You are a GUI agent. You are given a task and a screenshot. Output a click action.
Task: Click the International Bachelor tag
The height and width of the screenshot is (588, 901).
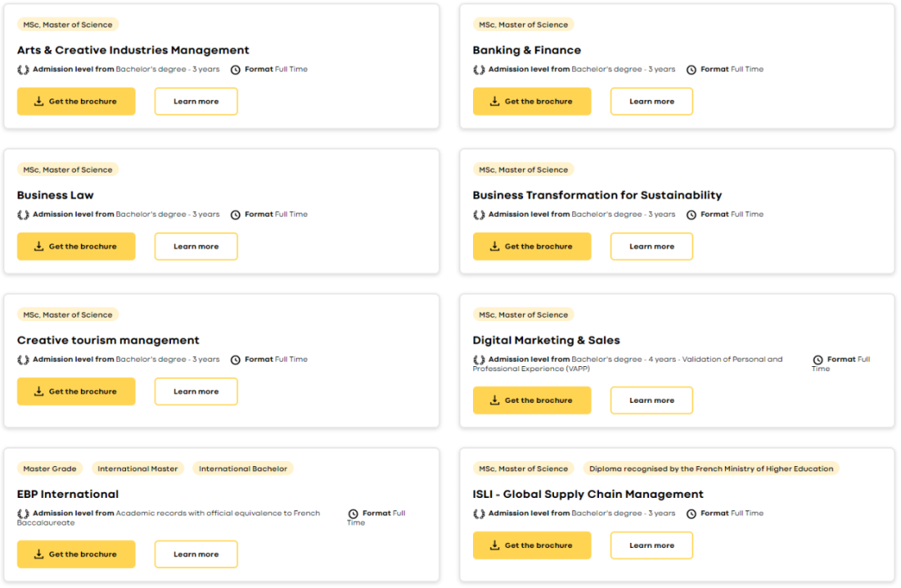tap(243, 469)
